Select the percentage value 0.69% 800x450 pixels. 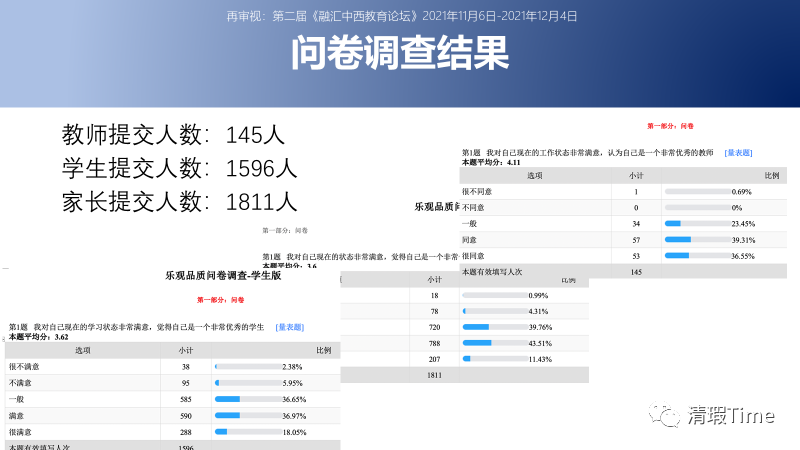(x=741, y=192)
